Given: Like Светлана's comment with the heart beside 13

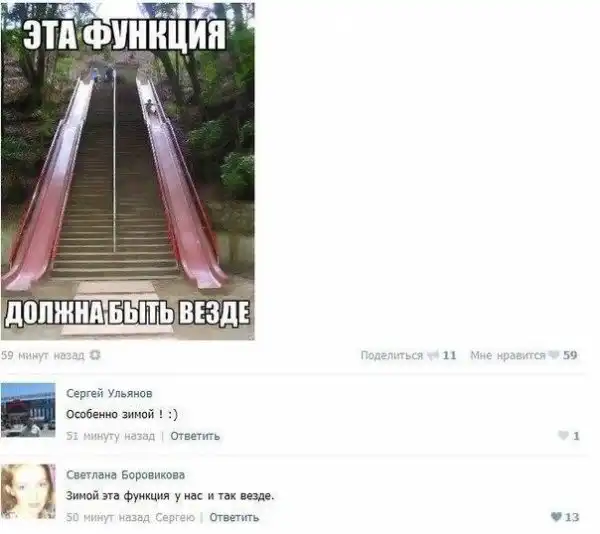Looking at the screenshot, I should tap(556, 517).
